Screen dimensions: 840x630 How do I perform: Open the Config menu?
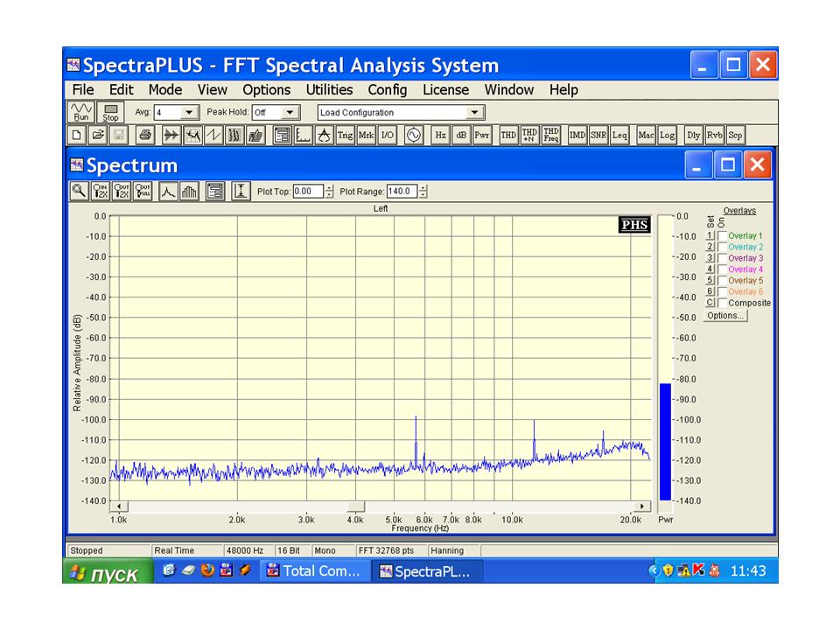point(388,89)
